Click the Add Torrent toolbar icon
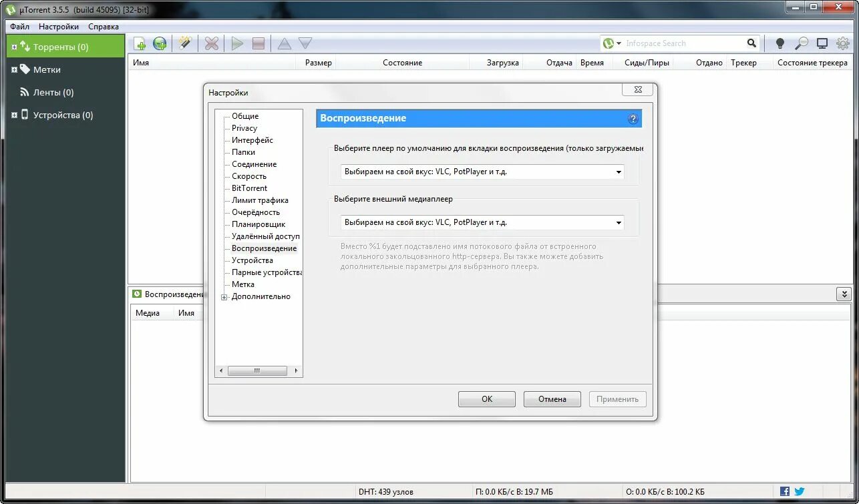 140,44
